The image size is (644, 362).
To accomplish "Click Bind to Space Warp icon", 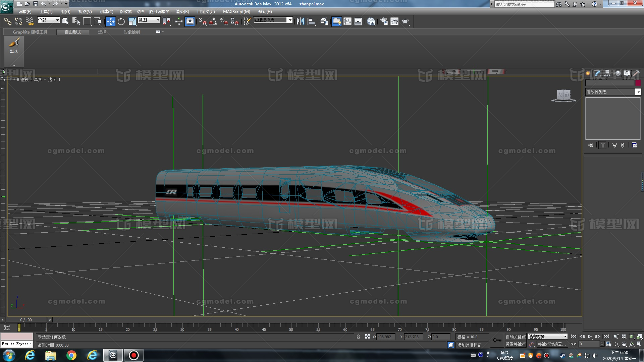I will pyautogui.click(x=30, y=21).
